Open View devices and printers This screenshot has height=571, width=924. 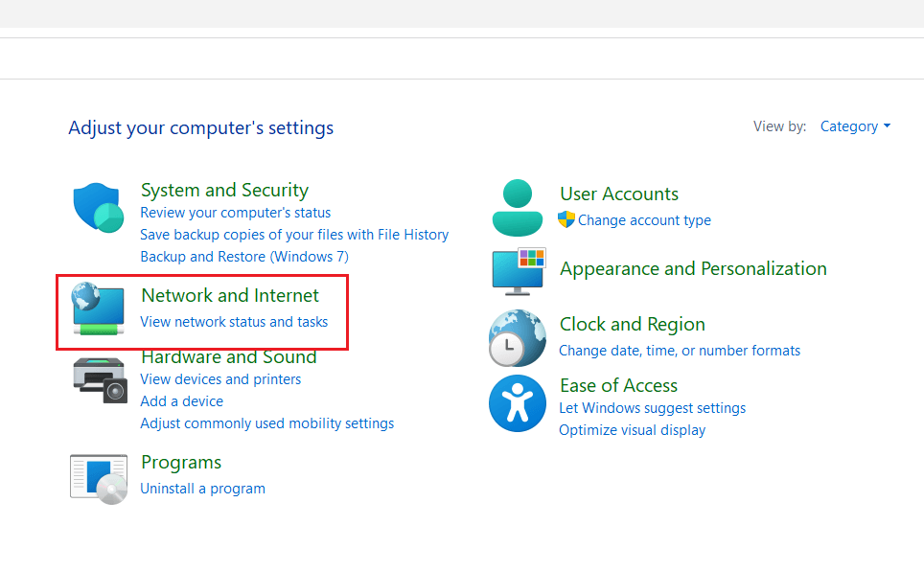(x=220, y=378)
